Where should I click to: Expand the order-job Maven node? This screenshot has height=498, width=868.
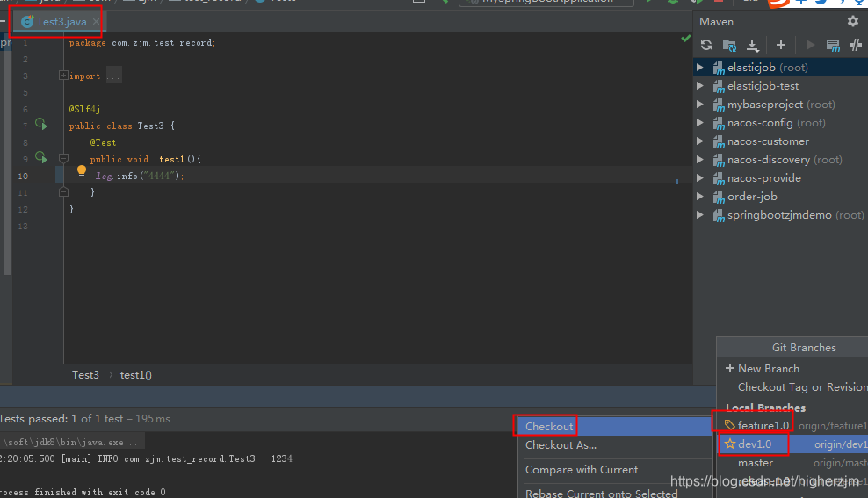click(699, 197)
